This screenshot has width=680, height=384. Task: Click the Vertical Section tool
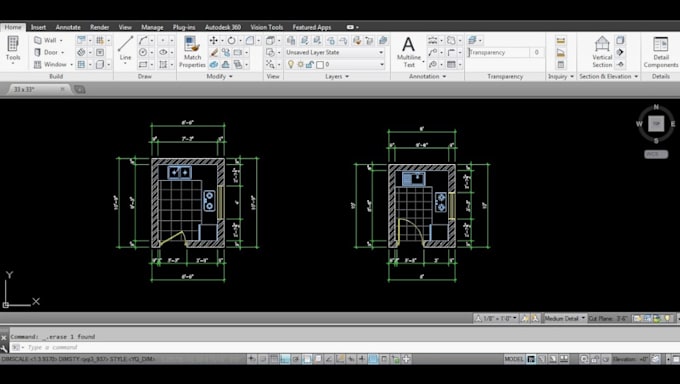tap(602, 52)
